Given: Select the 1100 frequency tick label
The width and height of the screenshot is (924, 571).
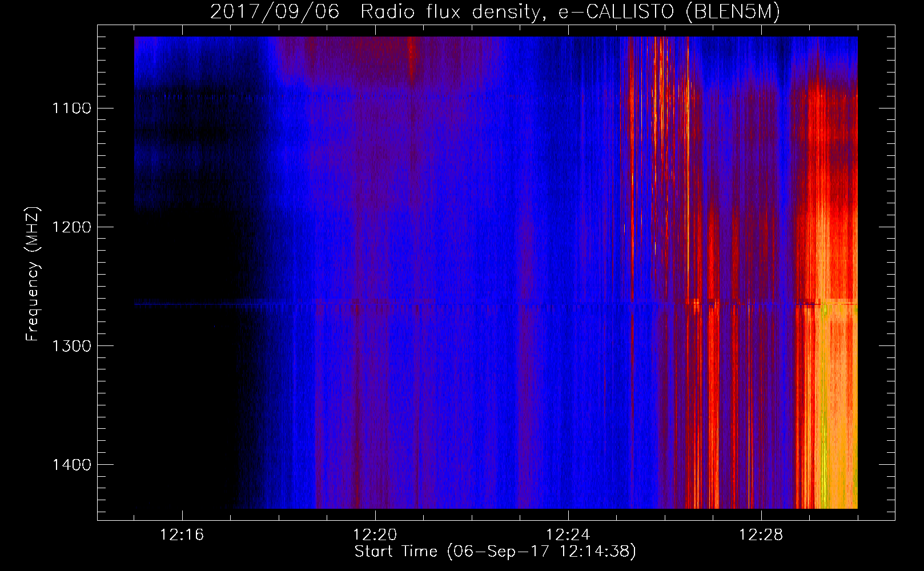Looking at the screenshot, I should [71, 108].
